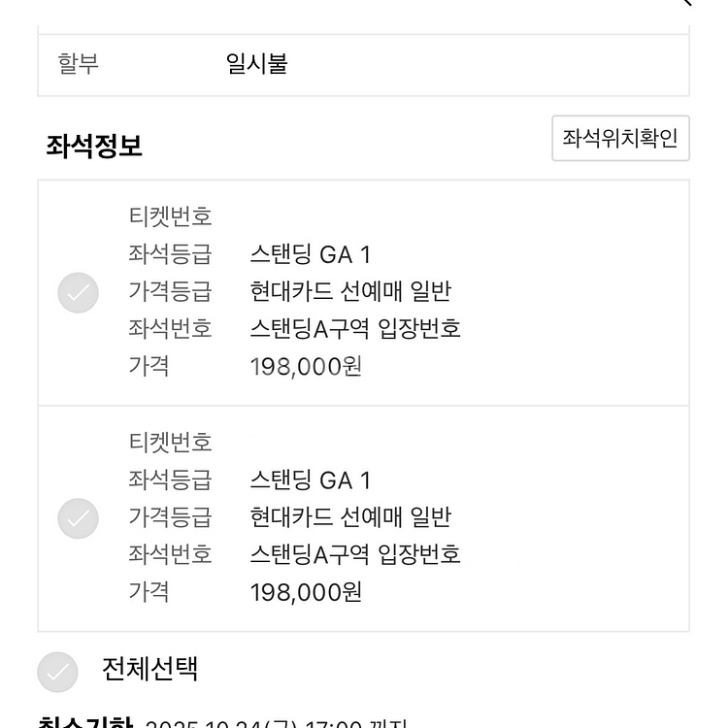Select second ticket's 현대카드 선예매 일반 text
Image resolution: width=728 pixels, height=728 pixels.
350,517
